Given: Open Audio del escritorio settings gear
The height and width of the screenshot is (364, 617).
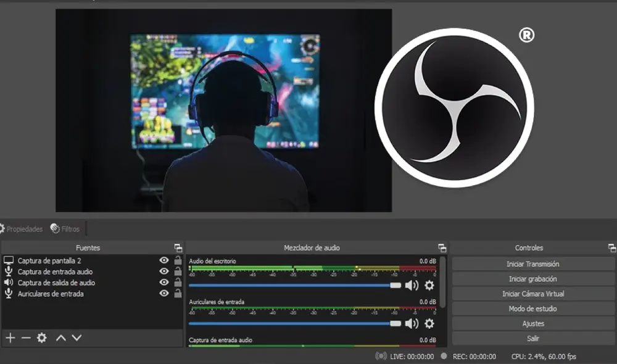Looking at the screenshot, I should 429,286.
